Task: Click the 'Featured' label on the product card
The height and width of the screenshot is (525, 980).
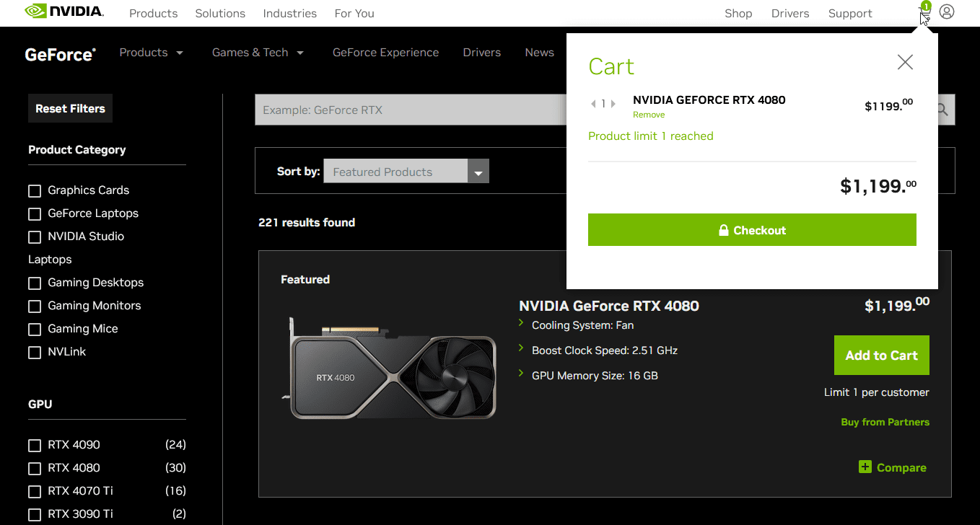Action: tap(305, 279)
